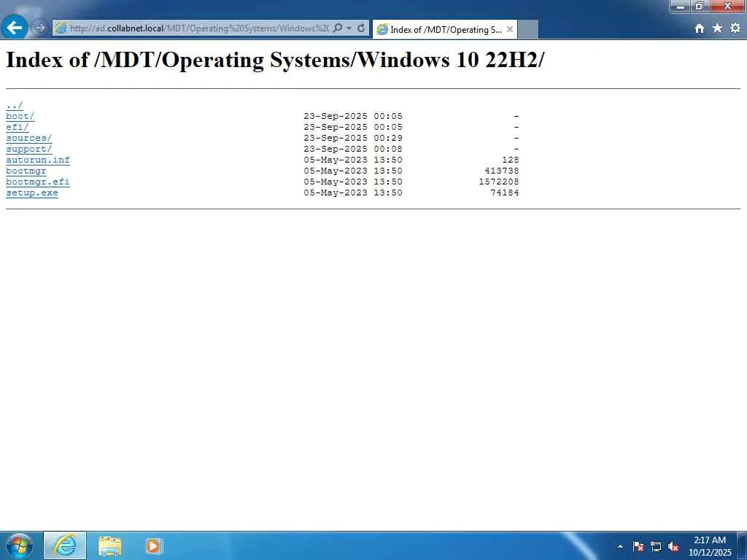Click Internet Explorer taskbar icon
747x560 pixels.
(65, 545)
